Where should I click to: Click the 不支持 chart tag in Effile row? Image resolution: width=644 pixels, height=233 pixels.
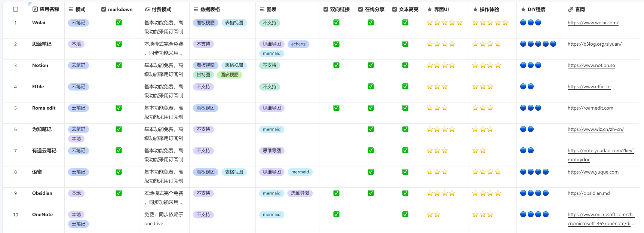tap(270, 87)
